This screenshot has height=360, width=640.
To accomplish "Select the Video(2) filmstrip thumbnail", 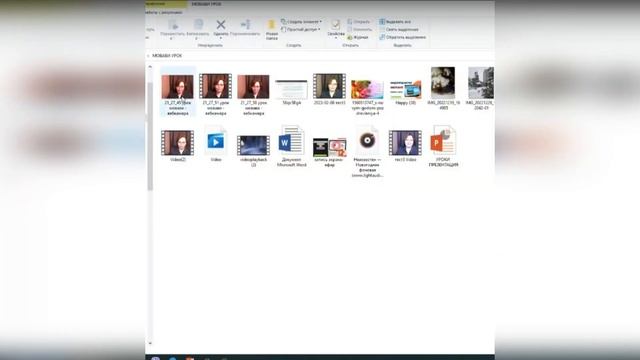I will pos(178,143).
